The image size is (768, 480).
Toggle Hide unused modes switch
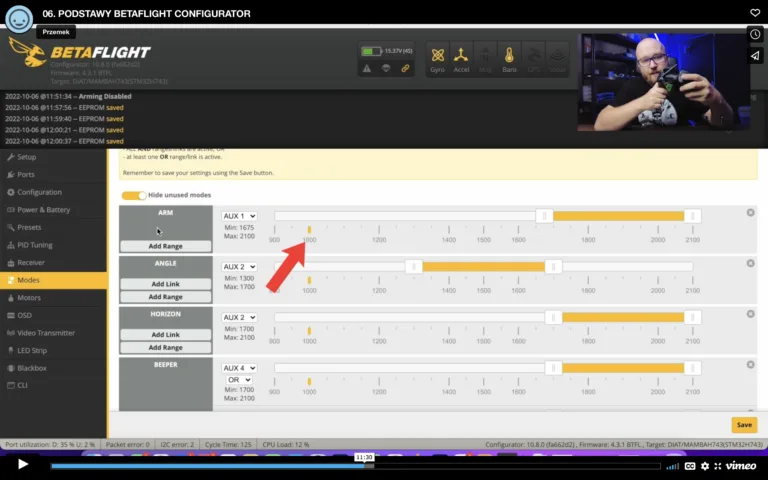(x=134, y=195)
